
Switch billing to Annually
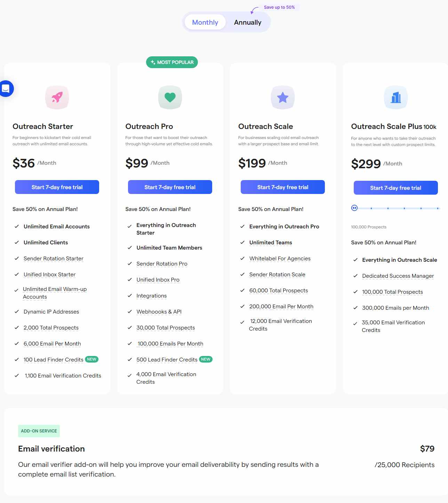(248, 22)
